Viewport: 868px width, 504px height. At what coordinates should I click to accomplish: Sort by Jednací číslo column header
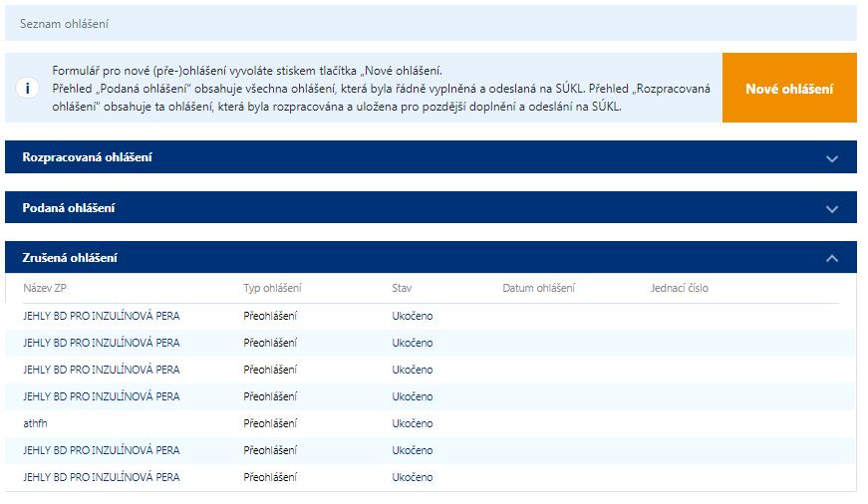[x=680, y=288]
